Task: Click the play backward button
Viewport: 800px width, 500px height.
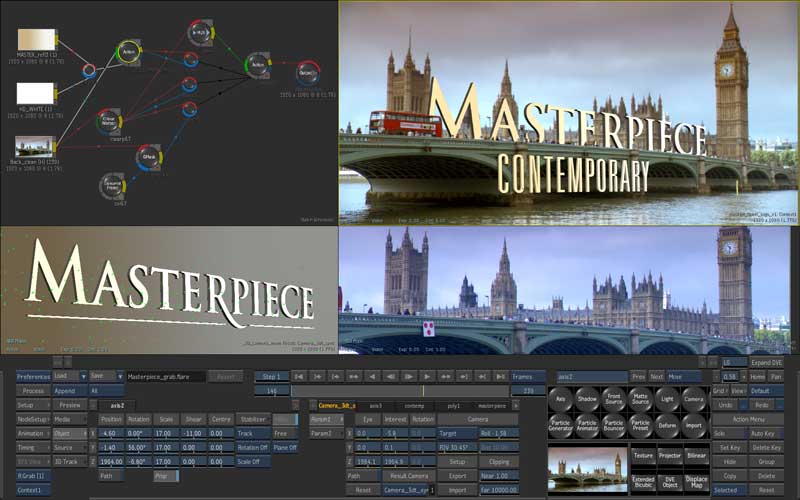Action: [x=372, y=377]
